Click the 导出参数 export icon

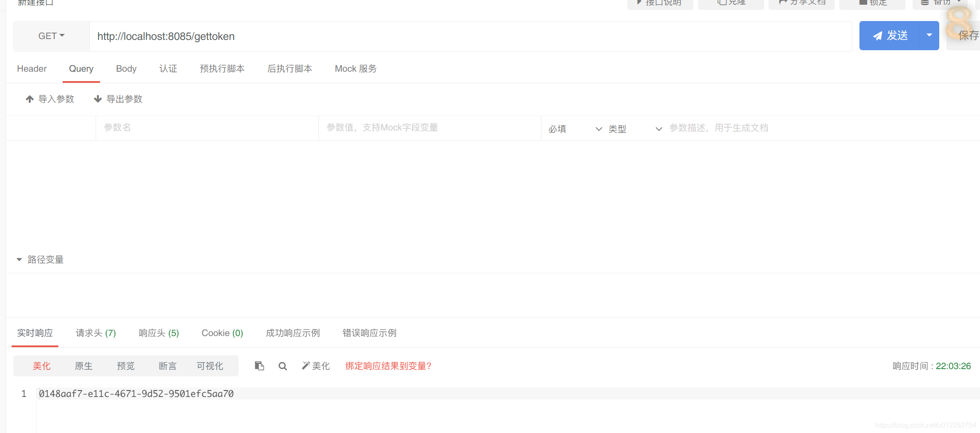tap(98, 99)
